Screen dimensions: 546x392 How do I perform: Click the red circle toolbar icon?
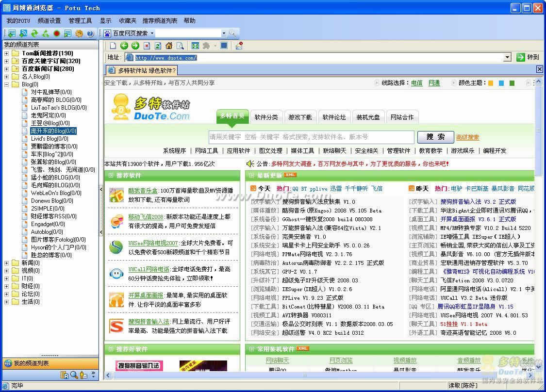click(56, 33)
